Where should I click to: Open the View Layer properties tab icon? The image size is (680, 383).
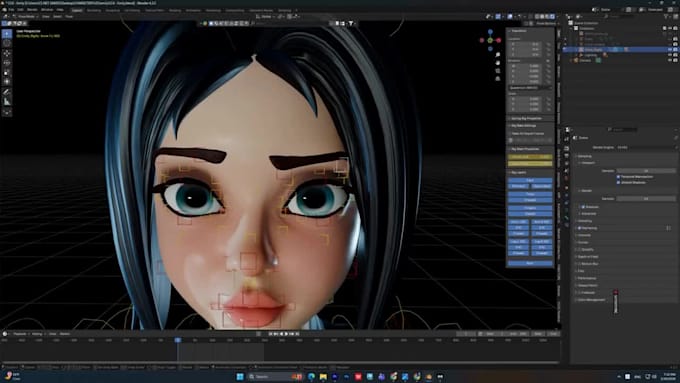(x=567, y=164)
